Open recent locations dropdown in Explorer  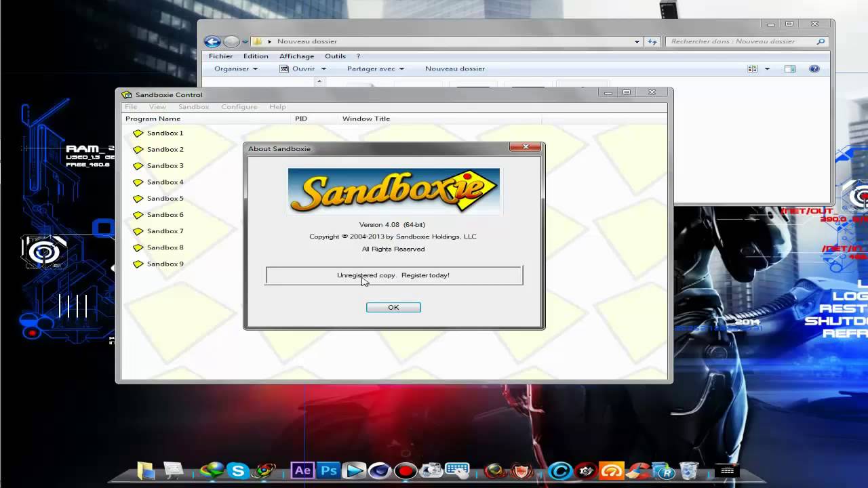(245, 42)
